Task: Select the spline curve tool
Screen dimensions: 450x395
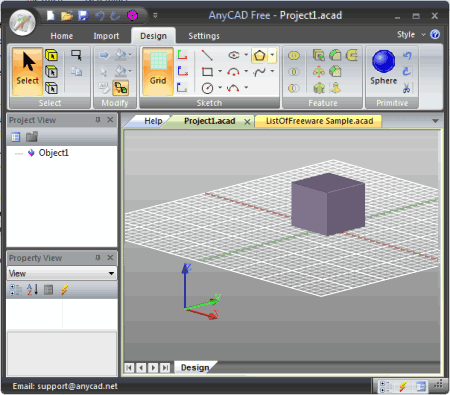Action: [259, 71]
